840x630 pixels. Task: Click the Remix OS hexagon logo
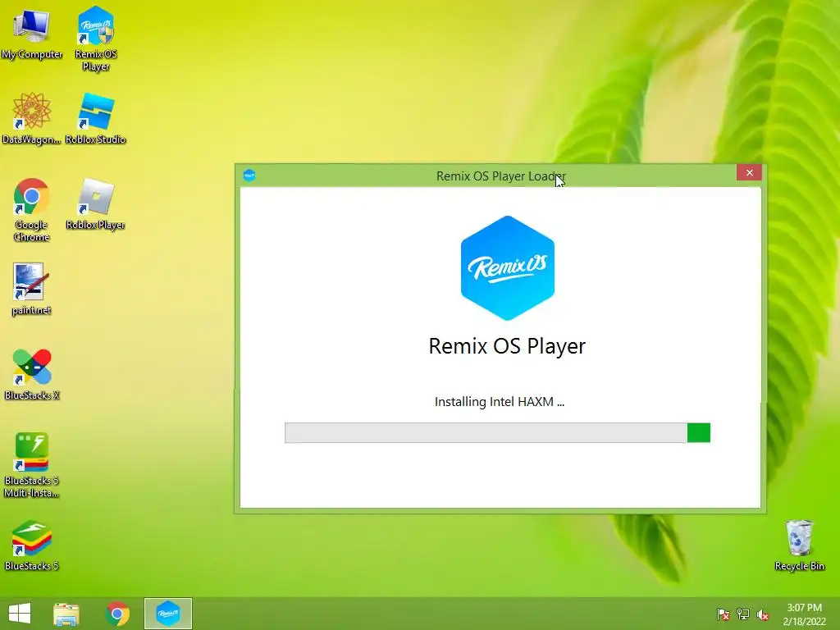coord(507,268)
